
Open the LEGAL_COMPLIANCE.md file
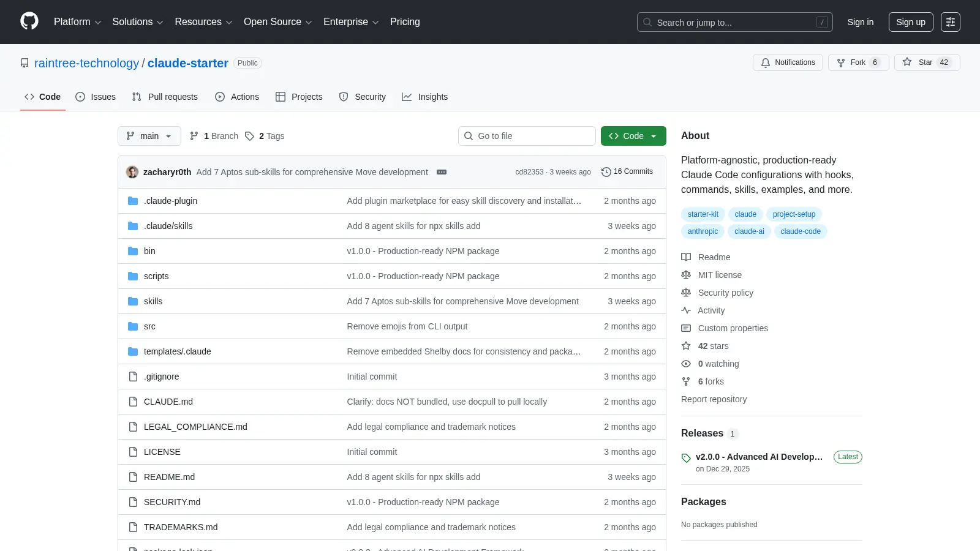[195, 427]
